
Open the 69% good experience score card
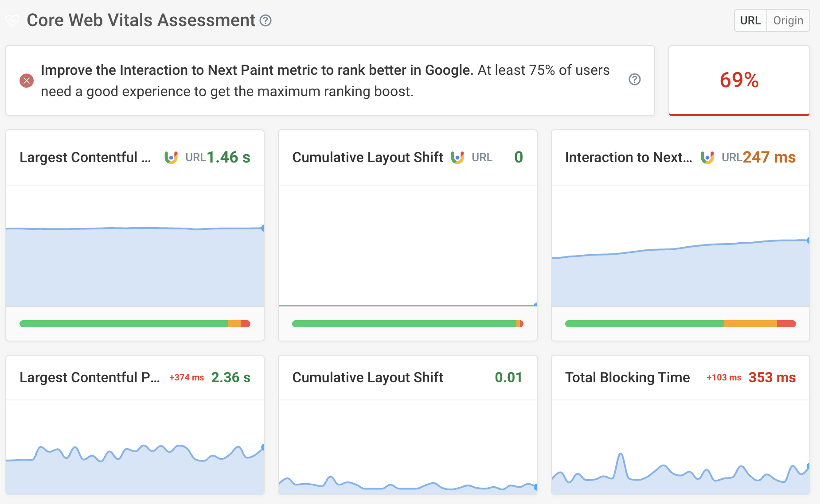(739, 80)
